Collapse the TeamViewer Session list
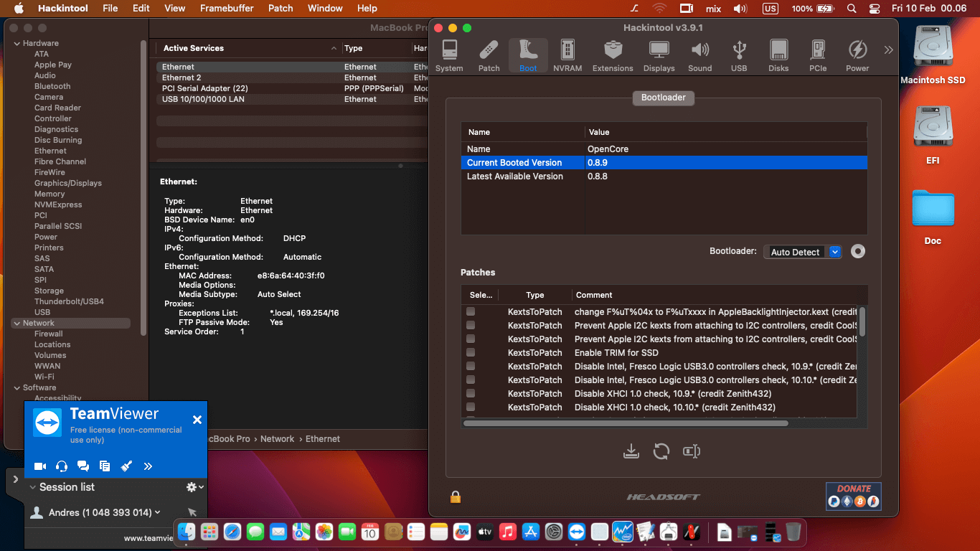Image resolution: width=980 pixels, height=551 pixels. coord(33,487)
